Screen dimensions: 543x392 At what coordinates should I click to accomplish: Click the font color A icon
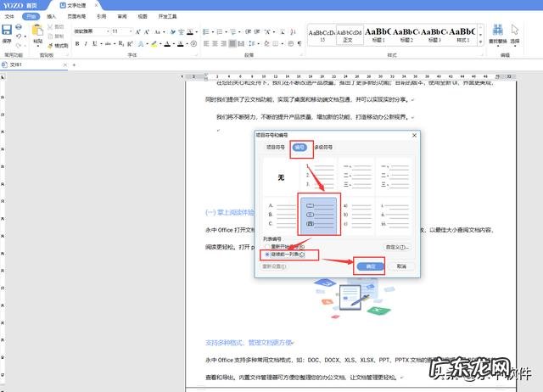click(167, 43)
